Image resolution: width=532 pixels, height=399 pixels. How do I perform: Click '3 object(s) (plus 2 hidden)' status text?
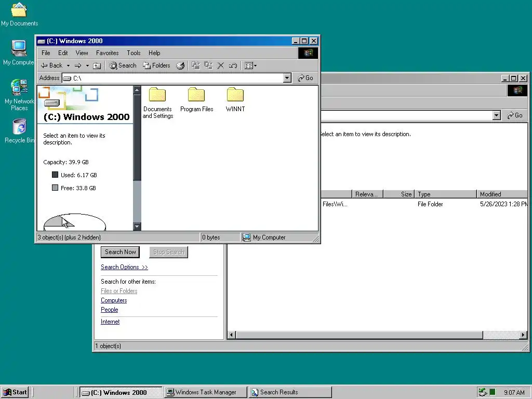point(69,237)
